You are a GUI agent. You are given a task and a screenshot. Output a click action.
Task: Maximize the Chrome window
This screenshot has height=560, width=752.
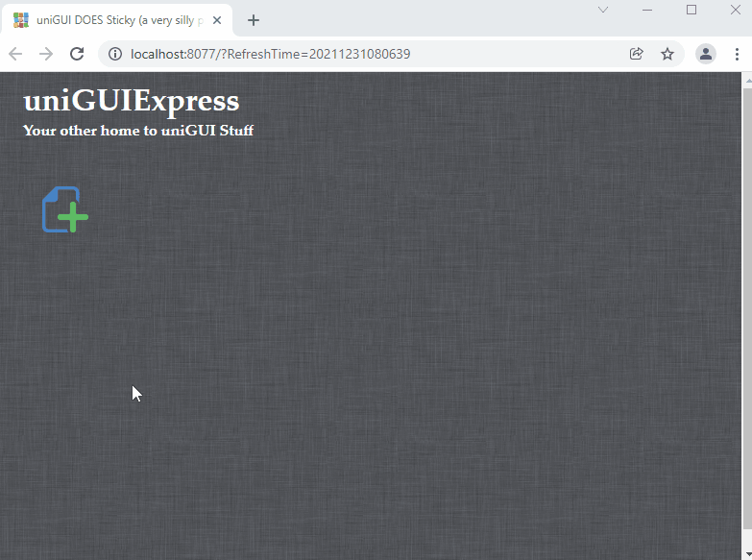[x=691, y=10]
